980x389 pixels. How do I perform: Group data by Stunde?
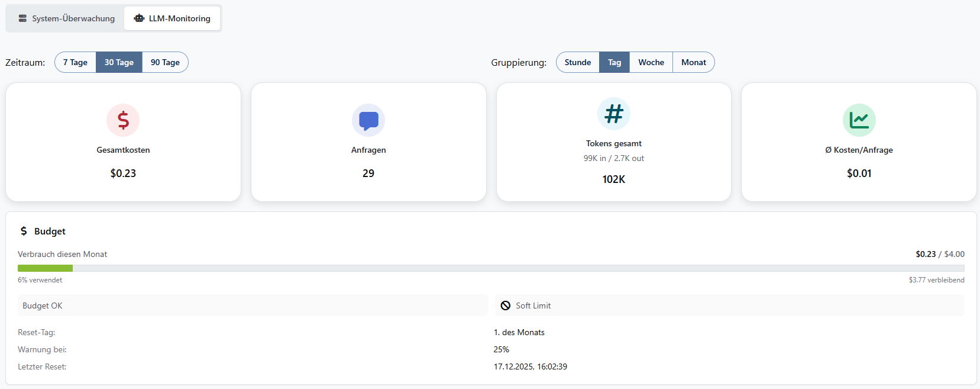click(x=578, y=62)
